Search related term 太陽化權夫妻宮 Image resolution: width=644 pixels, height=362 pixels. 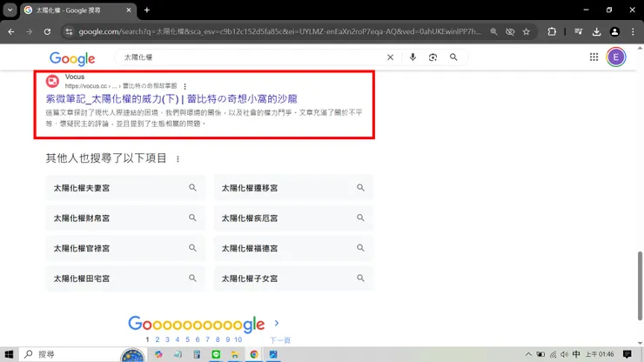125,188
